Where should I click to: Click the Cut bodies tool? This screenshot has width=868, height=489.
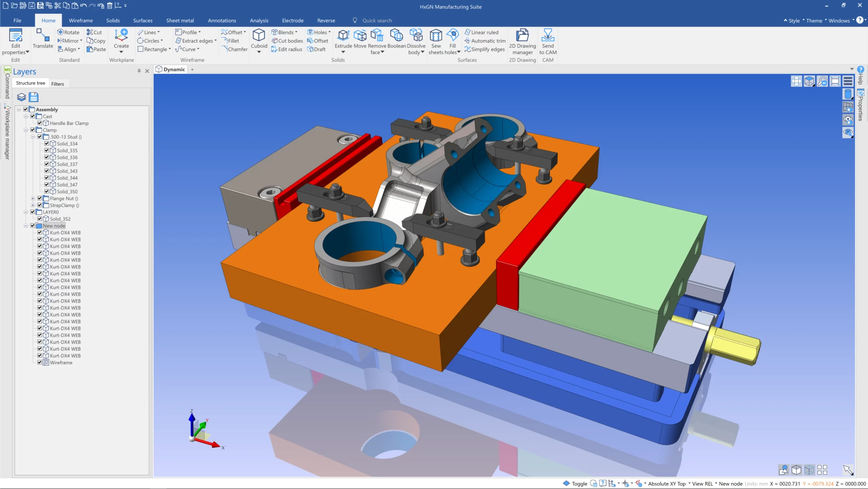click(x=287, y=41)
